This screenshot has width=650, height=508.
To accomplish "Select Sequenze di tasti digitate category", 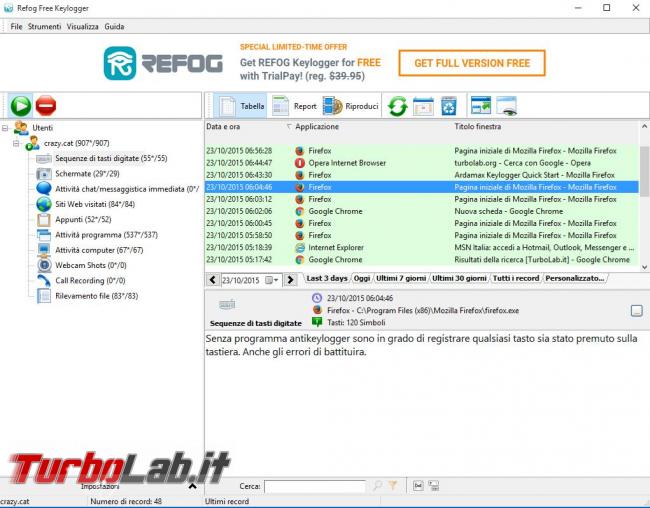I will tap(111, 158).
